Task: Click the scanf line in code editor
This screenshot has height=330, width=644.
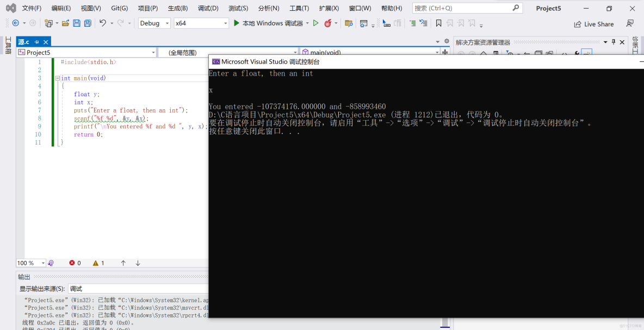Action: 111,118
